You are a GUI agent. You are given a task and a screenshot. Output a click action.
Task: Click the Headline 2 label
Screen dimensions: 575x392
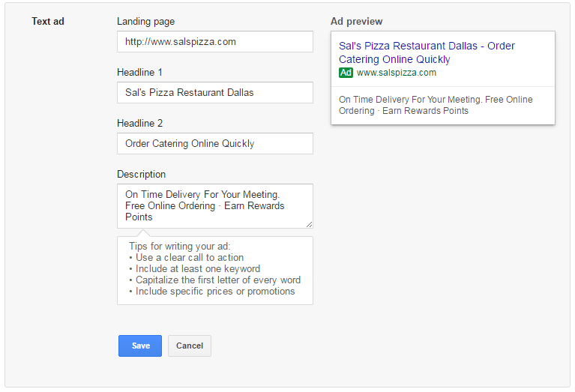(139, 123)
